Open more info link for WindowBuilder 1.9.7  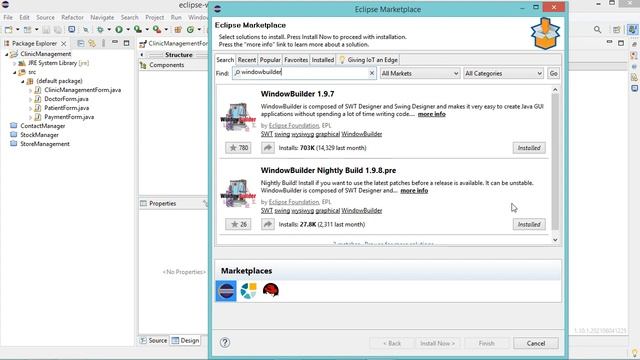coord(431,114)
